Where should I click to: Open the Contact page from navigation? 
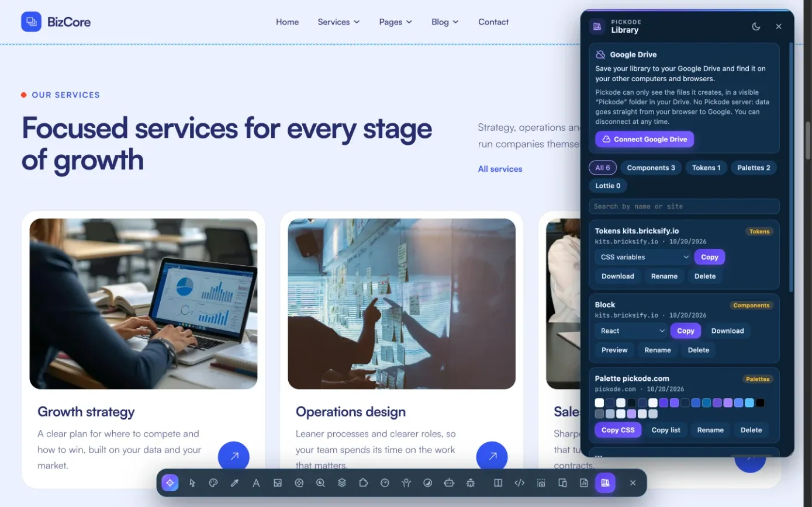(493, 22)
